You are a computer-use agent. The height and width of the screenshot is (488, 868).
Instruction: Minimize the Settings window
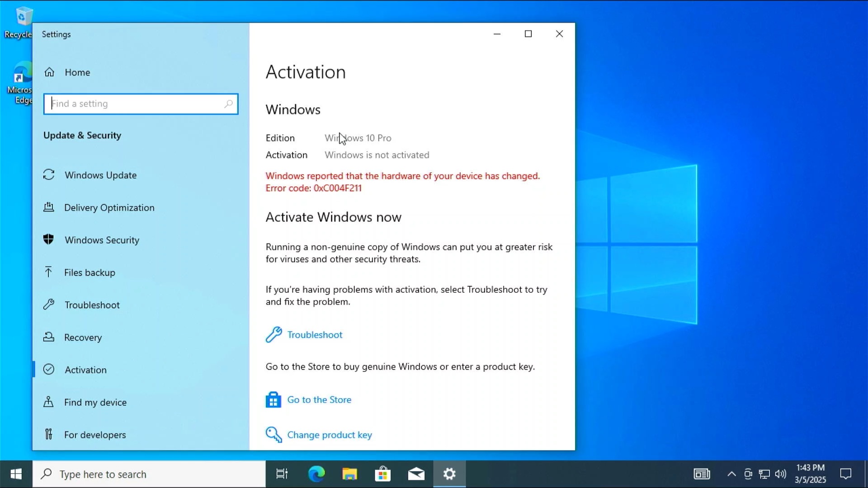pyautogui.click(x=497, y=34)
